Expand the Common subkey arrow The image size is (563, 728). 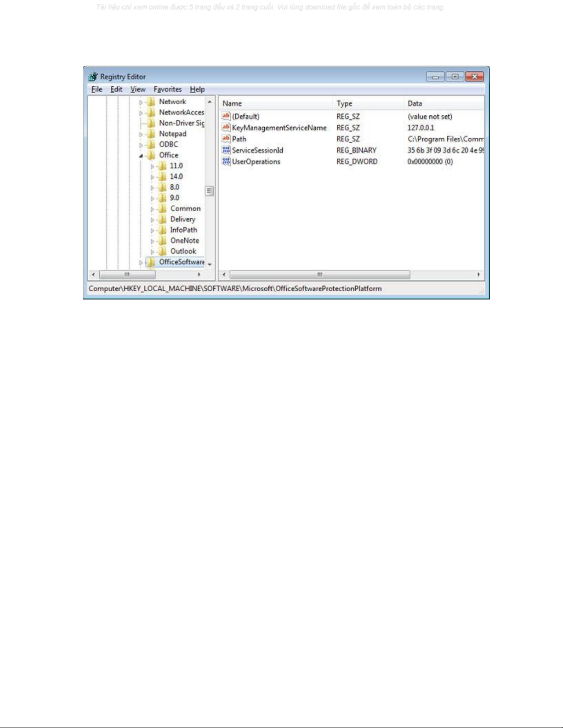click(x=152, y=209)
